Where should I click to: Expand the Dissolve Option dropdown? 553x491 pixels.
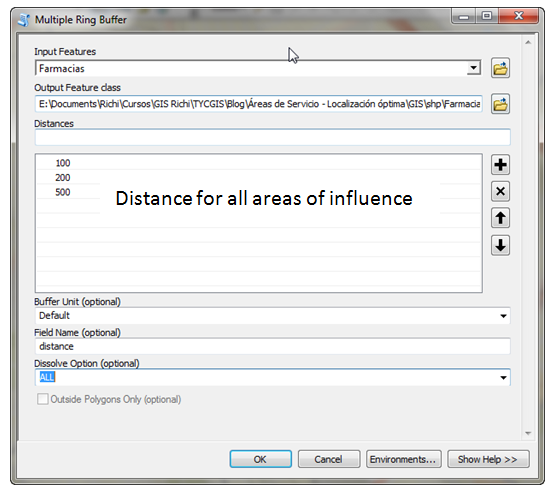point(503,377)
